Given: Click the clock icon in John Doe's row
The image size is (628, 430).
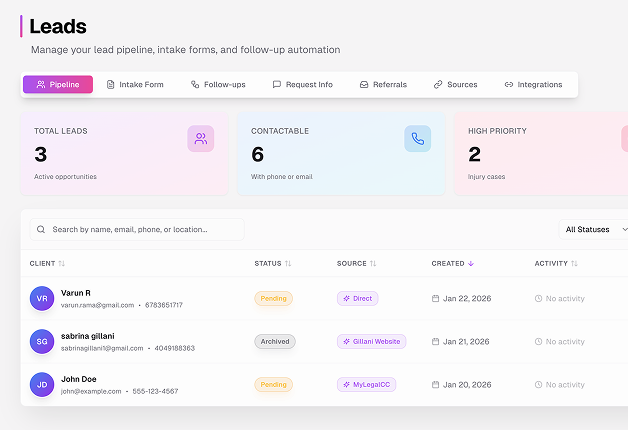Looking at the screenshot, I should (538, 385).
